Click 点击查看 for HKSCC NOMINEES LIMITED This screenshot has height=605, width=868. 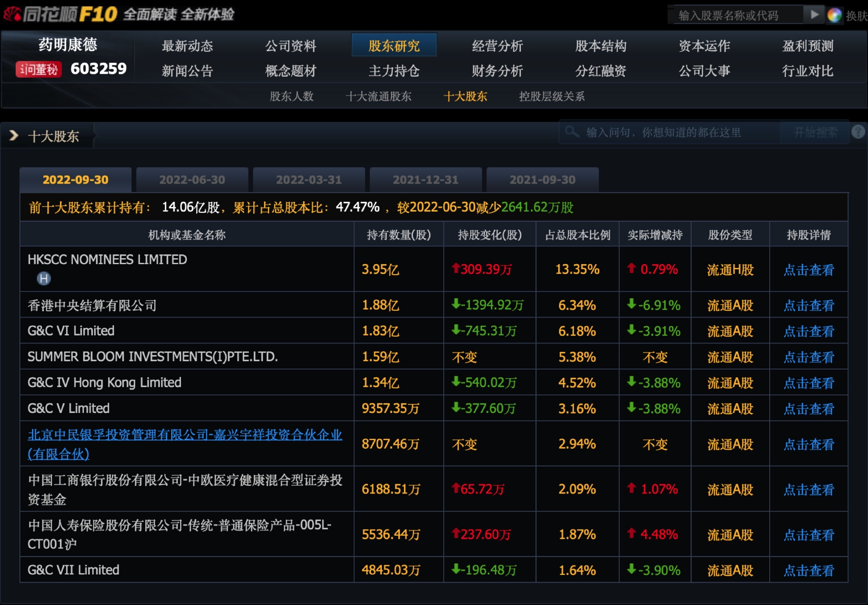tap(809, 270)
